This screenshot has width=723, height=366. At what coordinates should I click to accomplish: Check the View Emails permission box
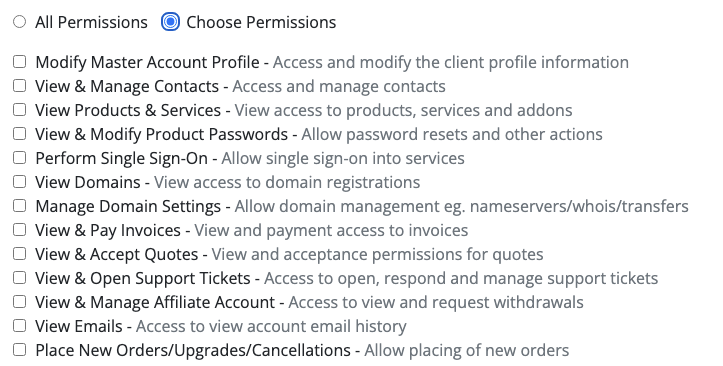pyautogui.click(x=19, y=325)
